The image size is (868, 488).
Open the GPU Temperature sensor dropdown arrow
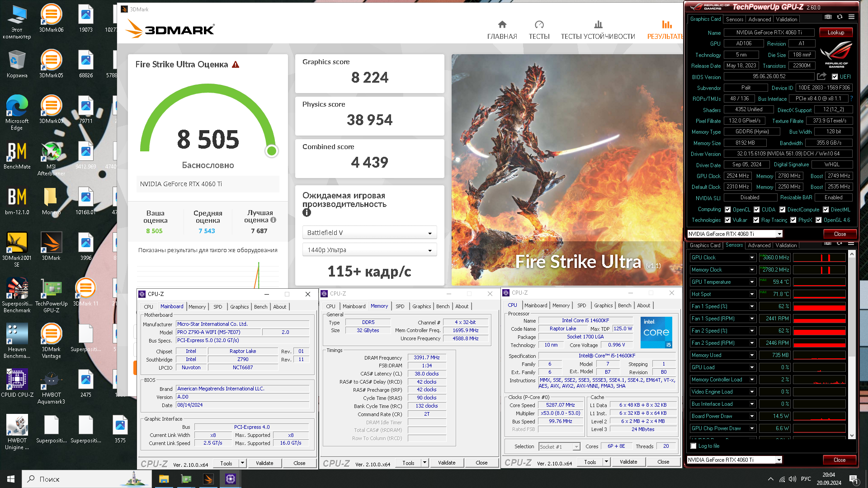tap(752, 282)
